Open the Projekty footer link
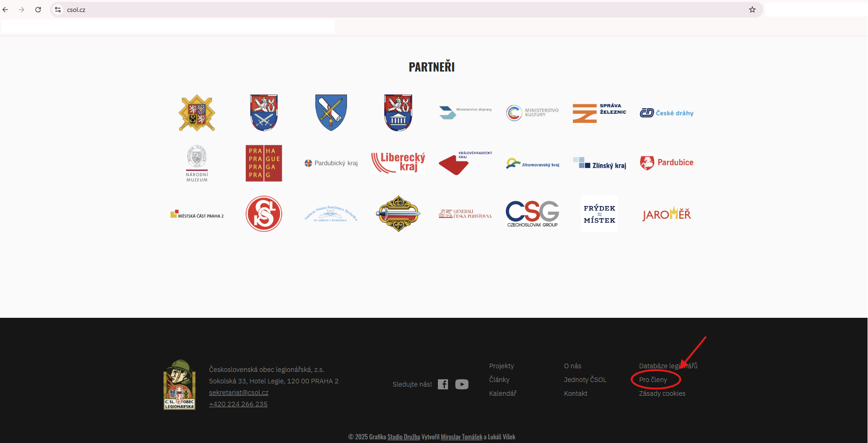The height and width of the screenshot is (443, 868). pyautogui.click(x=501, y=366)
